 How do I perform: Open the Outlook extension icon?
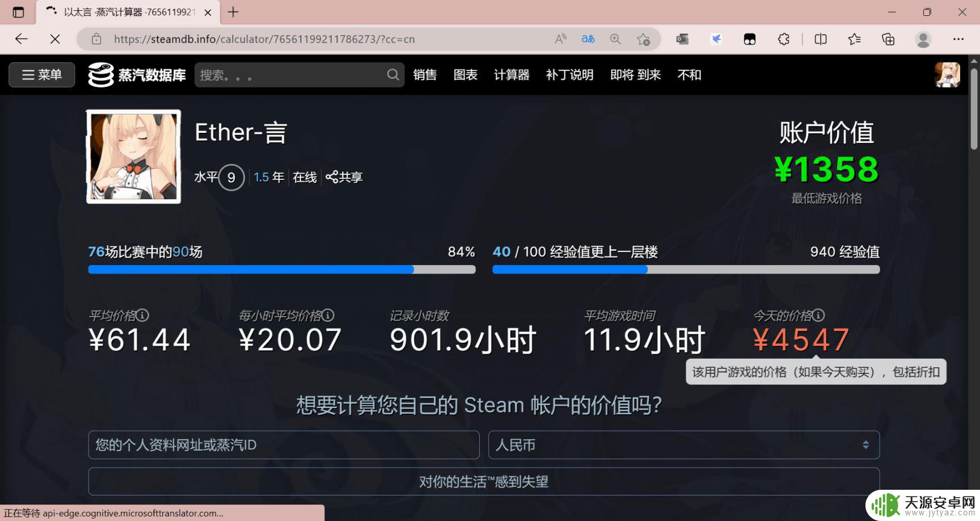click(682, 39)
